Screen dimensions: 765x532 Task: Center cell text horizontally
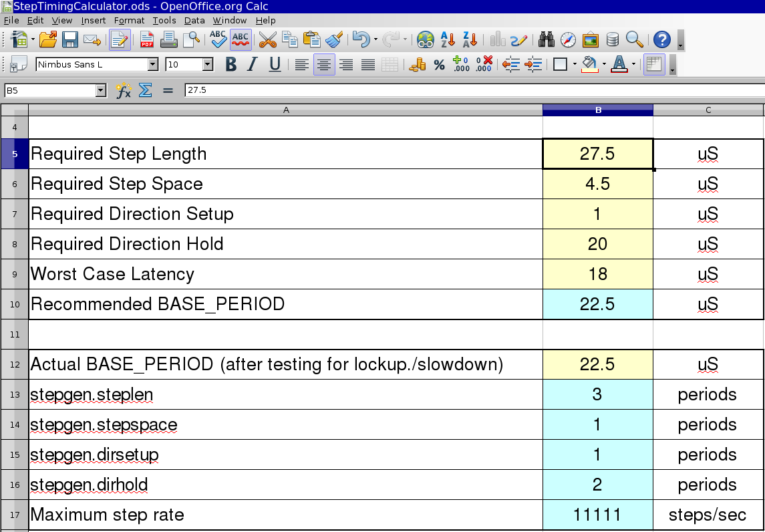pos(324,64)
